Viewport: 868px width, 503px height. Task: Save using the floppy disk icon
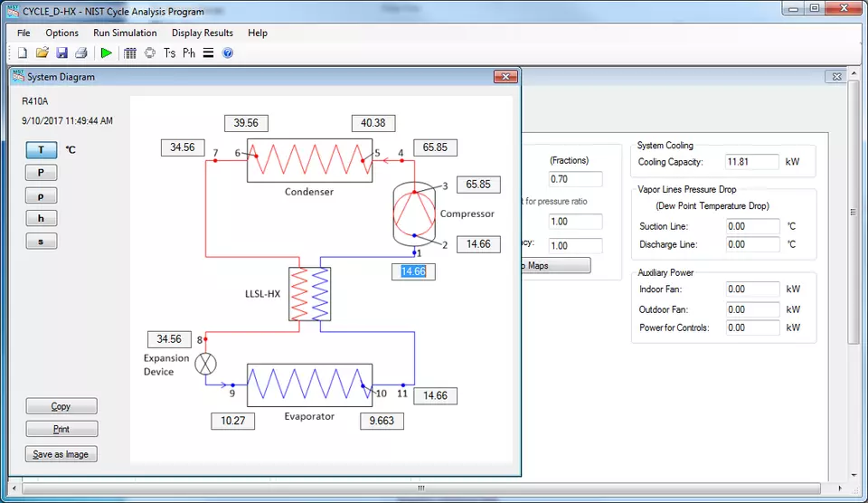coord(62,53)
